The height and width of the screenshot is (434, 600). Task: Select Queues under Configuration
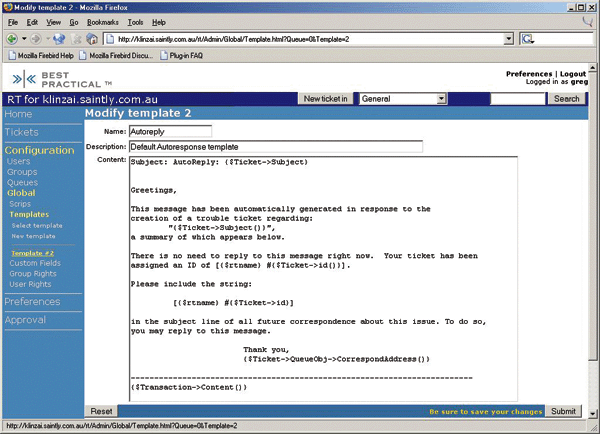[x=22, y=182]
